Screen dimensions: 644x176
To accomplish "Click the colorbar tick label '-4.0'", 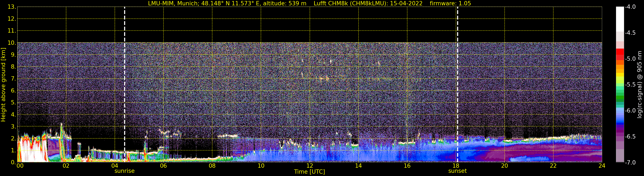I will [630, 7].
